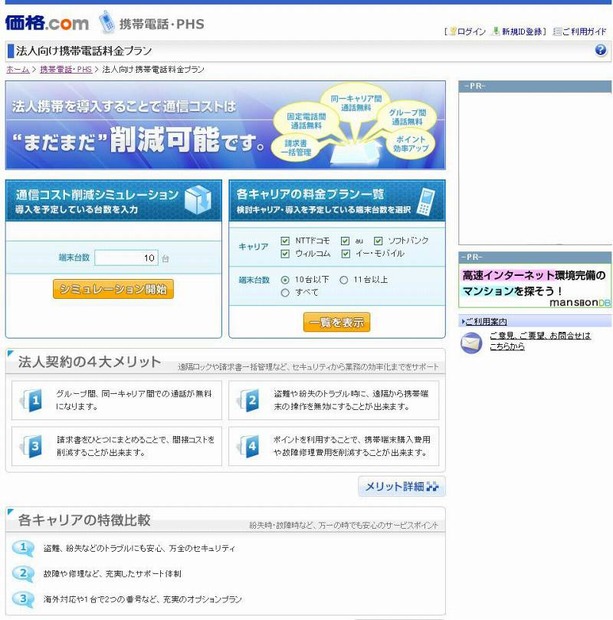The image size is (613, 620).
Task: Click the 一覧を表示 button
Action: point(337,322)
